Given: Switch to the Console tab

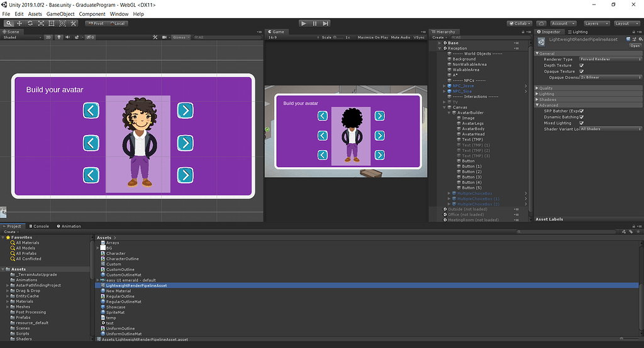Looking at the screenshot, I should tap(39, 226).
